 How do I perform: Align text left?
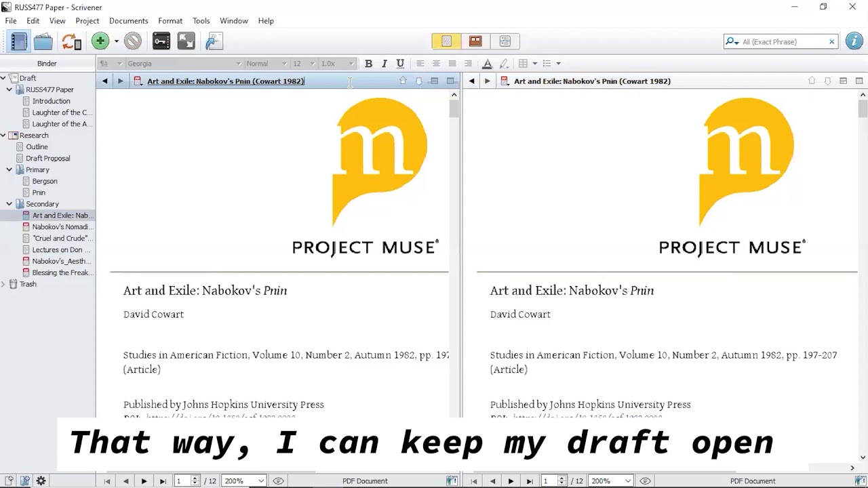click(420, 64)
